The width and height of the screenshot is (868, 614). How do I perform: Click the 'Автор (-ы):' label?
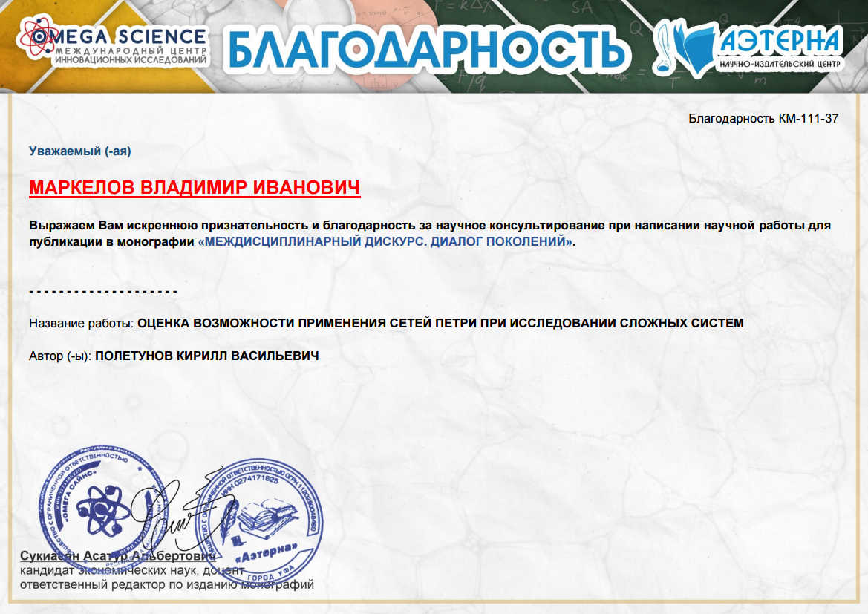pos(60,356)
